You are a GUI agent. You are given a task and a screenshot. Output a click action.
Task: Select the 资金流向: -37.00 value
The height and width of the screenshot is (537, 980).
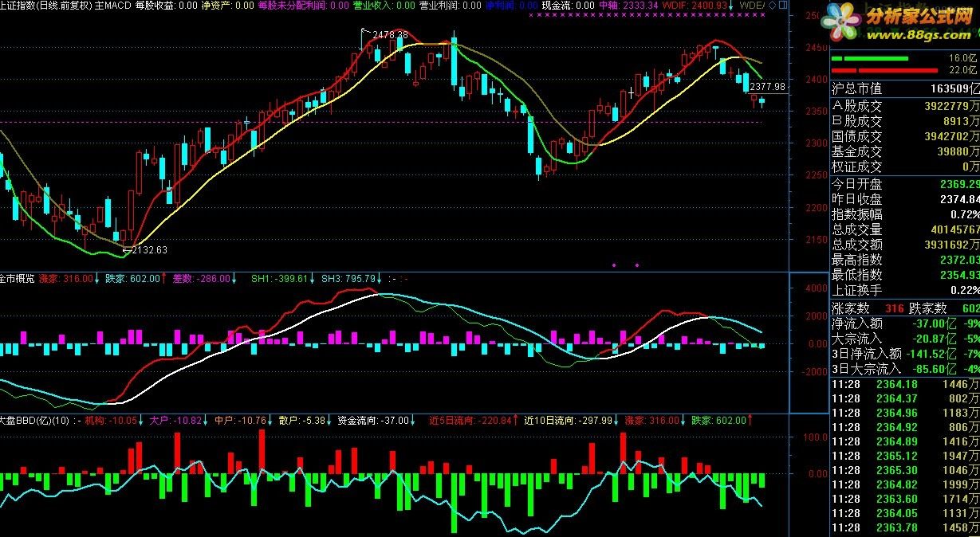(x=373, y=420)
